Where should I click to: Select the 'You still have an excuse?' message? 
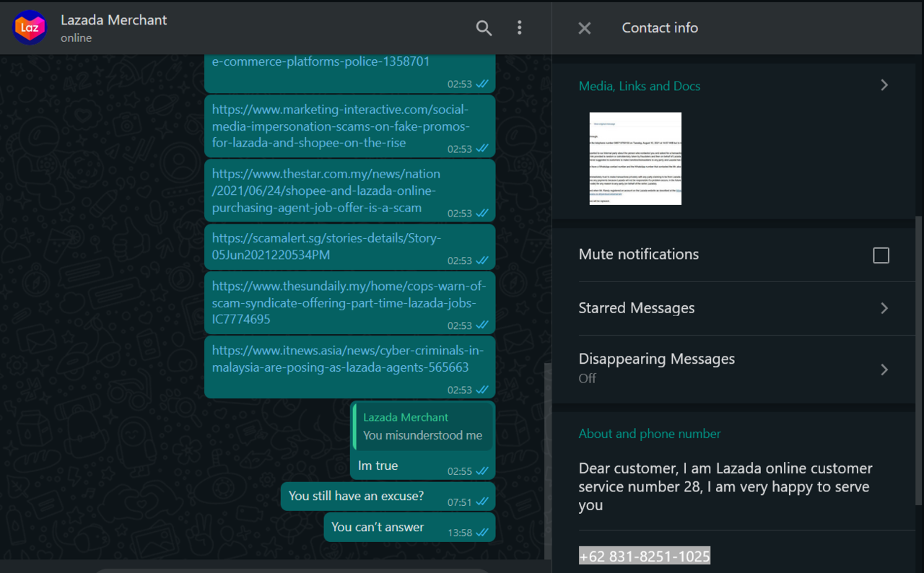[x=387, y=497]
